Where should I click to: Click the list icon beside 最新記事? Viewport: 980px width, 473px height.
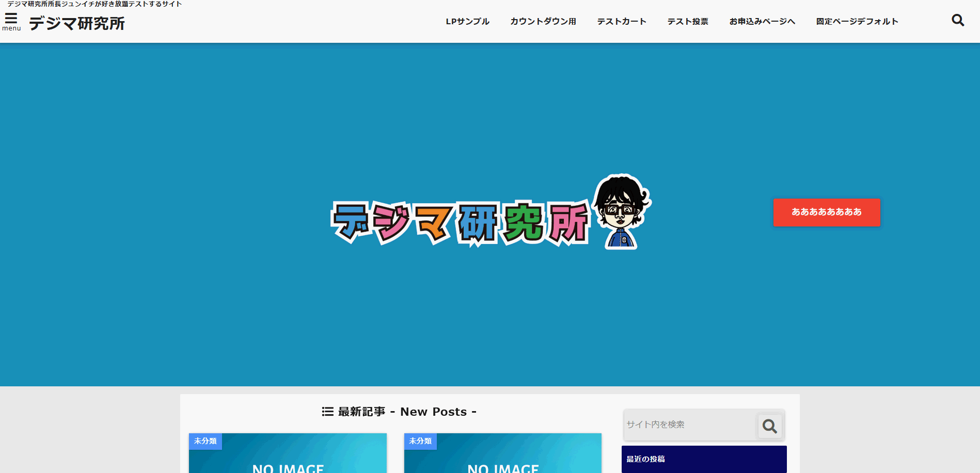[327, 412]
